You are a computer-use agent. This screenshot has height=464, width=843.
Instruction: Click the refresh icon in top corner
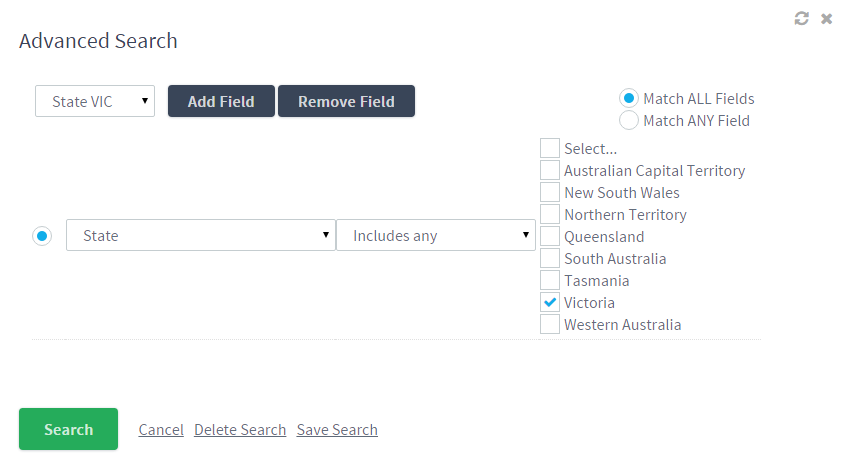pos(802,19)
